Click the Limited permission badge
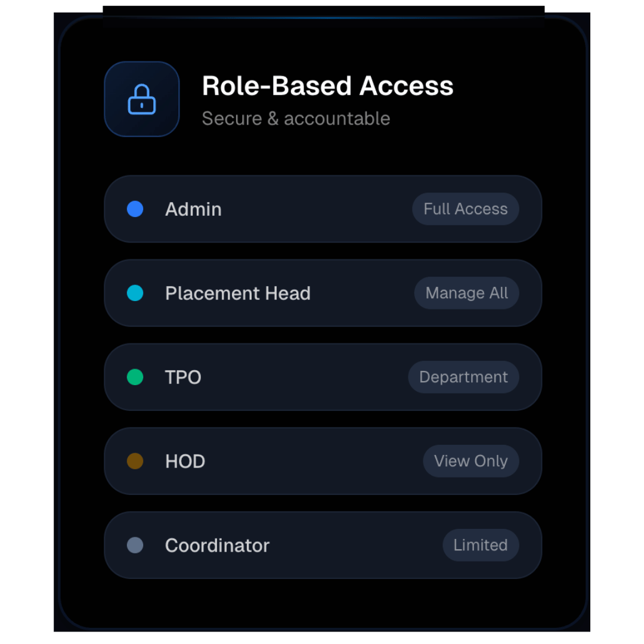The image size is (644, 644). pyautogui.click(x=480, y=545)
